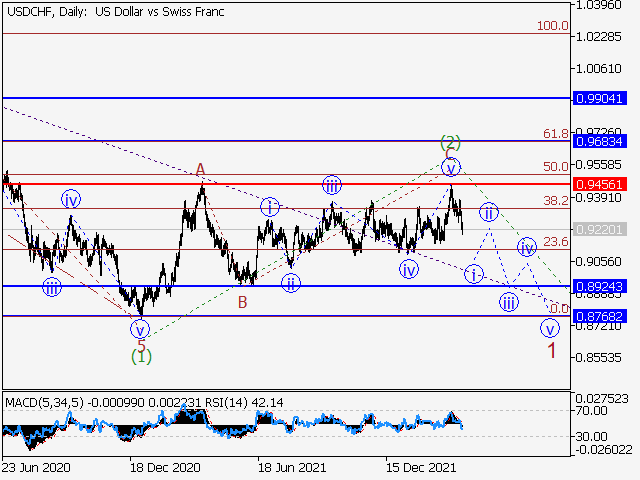The width and height of the screenshot is (640, 480).
Task: Click the 1.02285 price axis value
Action: click(598, 37)
